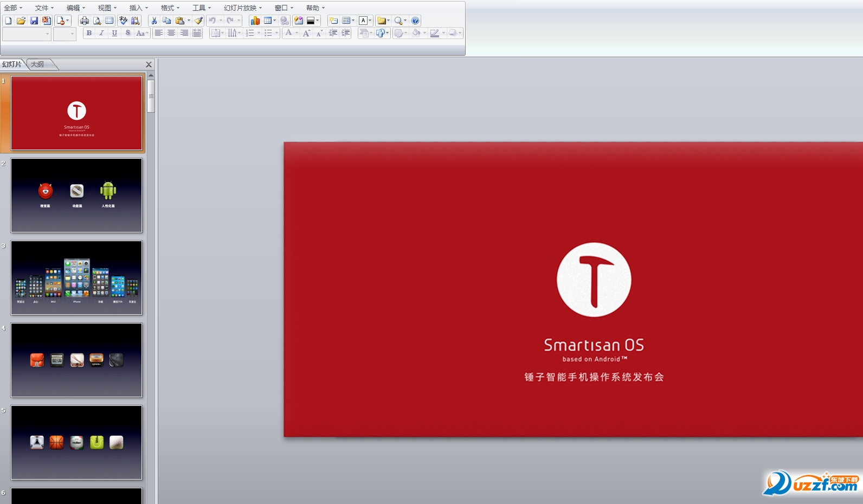Align text to the right
The image size is (863, 504).
tap(184, 33)
